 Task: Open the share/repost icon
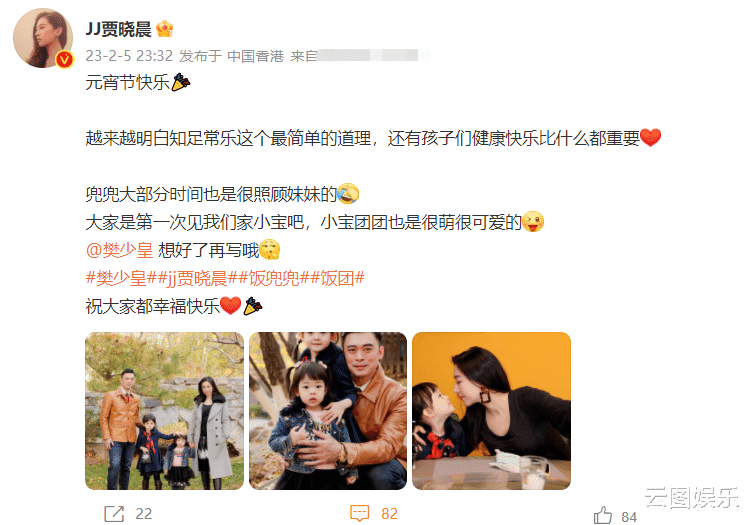[x=114, y=513]
